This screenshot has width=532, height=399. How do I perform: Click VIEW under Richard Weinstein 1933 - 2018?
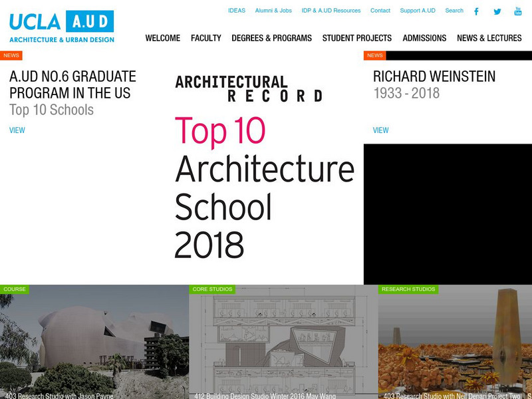[380, 130]
